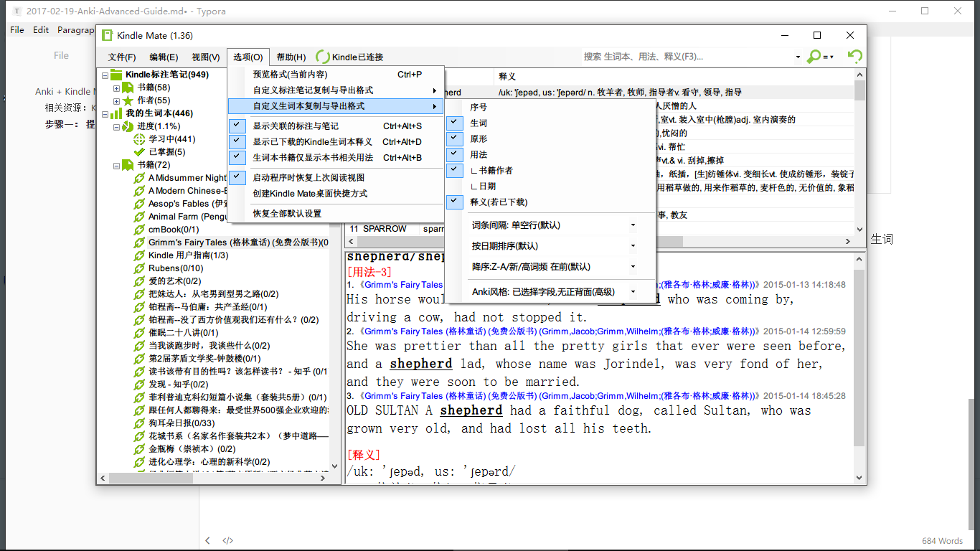The height and width of the screenshot is (551, 980).
Task: Click 创建Kindle Mate桌面快捷方式 menu entry
Action: (x=310, y=193)
